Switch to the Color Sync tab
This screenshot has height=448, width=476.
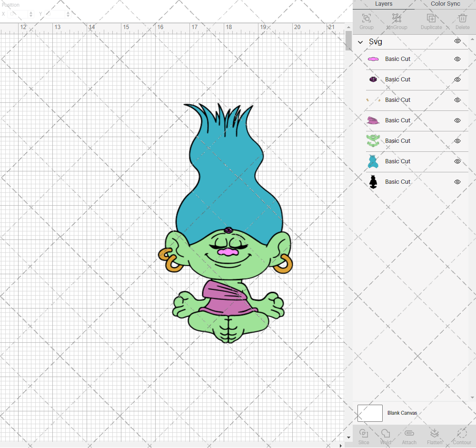[x=446, y=4]
